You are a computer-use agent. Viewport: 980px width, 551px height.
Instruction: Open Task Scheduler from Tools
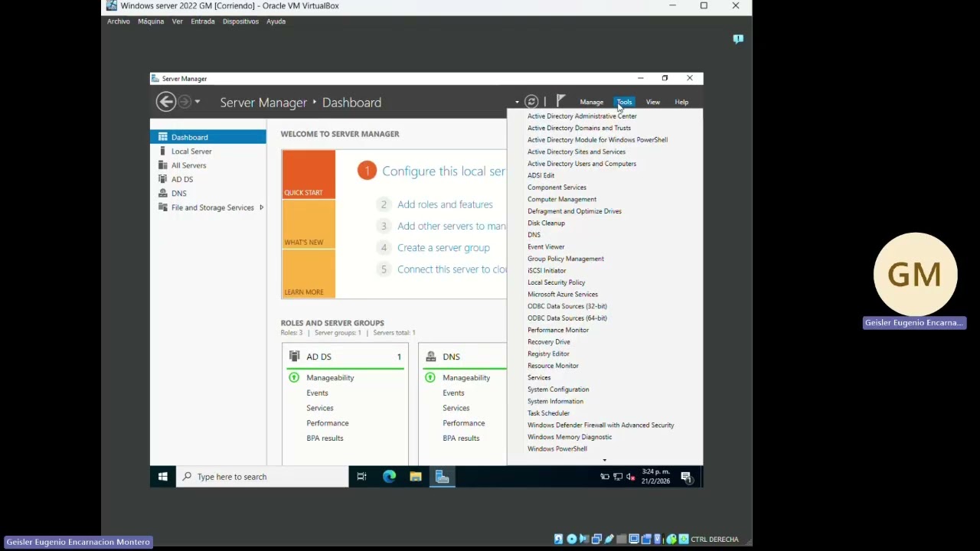tap(549, 413)
